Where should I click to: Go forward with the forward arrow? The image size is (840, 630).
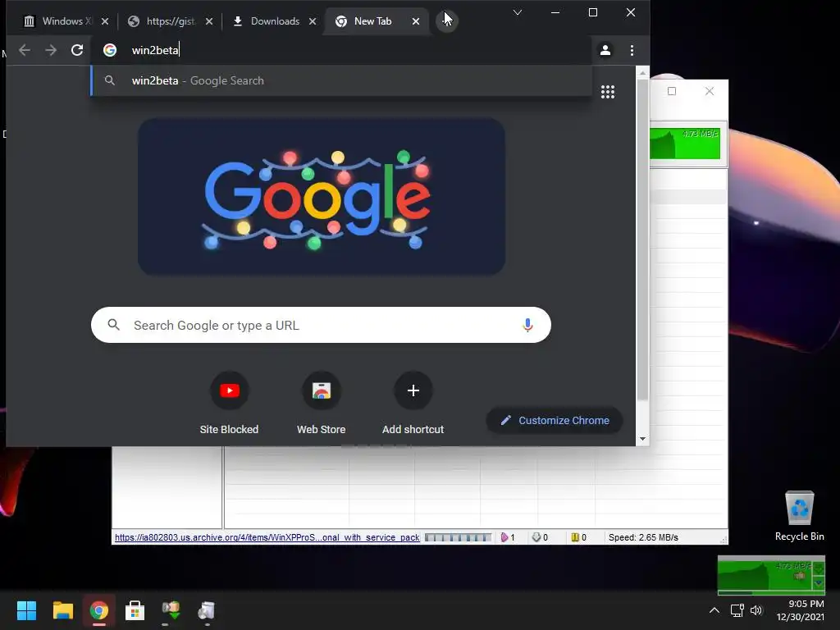click(x=51, y=50)
